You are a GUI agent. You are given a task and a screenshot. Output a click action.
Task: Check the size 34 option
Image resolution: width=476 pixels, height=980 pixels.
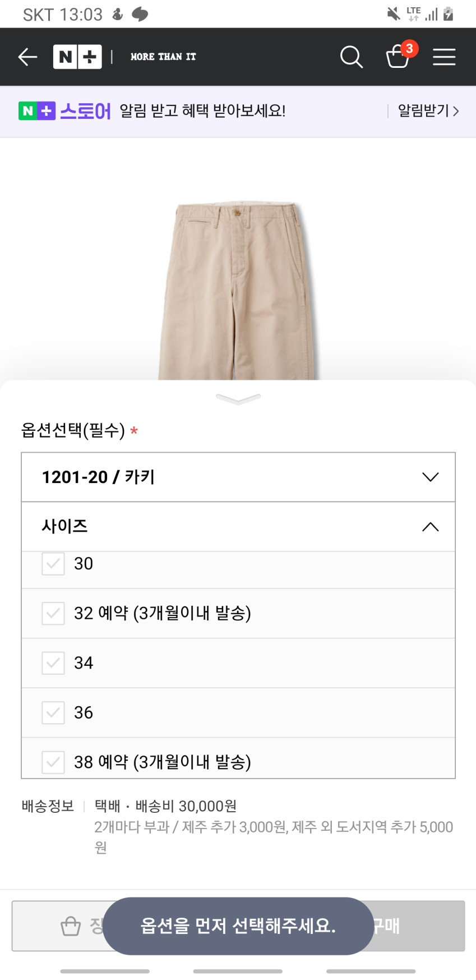53,663
